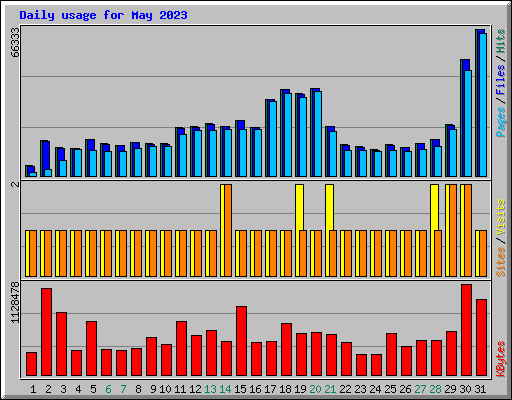Click the sites/visits axis value 2
The width and height of the screenshot is (512, 400).
(x=15, y=184)
